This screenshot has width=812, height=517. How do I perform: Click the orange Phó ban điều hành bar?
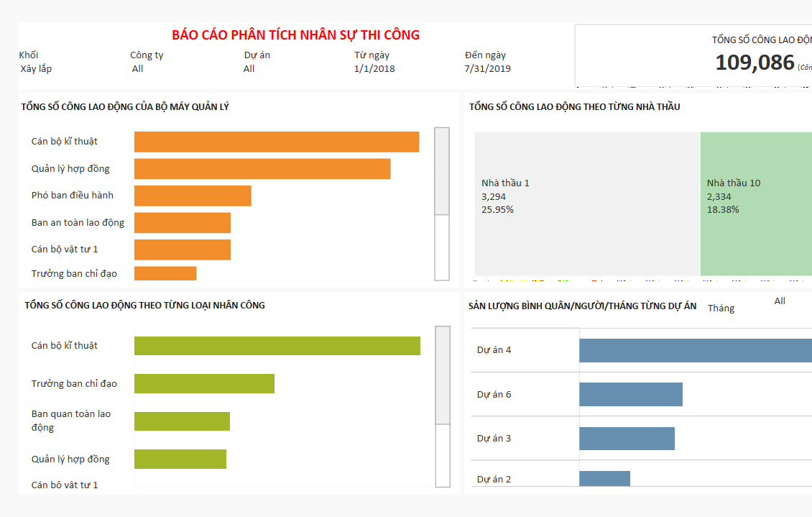point(193,196)
